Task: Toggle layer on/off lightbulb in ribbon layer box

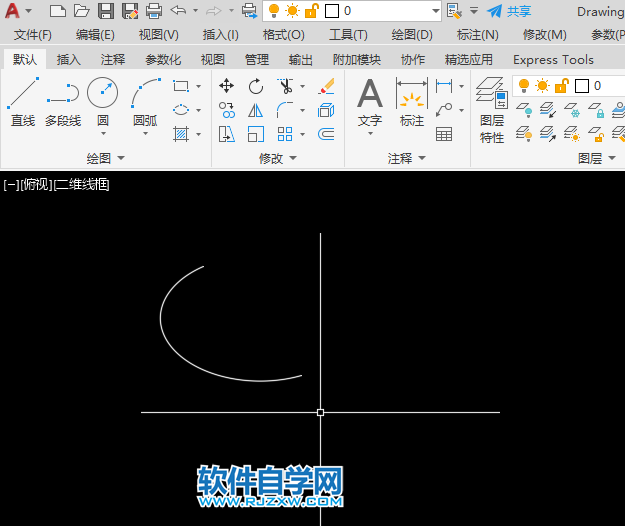Action: coord(523,86)
